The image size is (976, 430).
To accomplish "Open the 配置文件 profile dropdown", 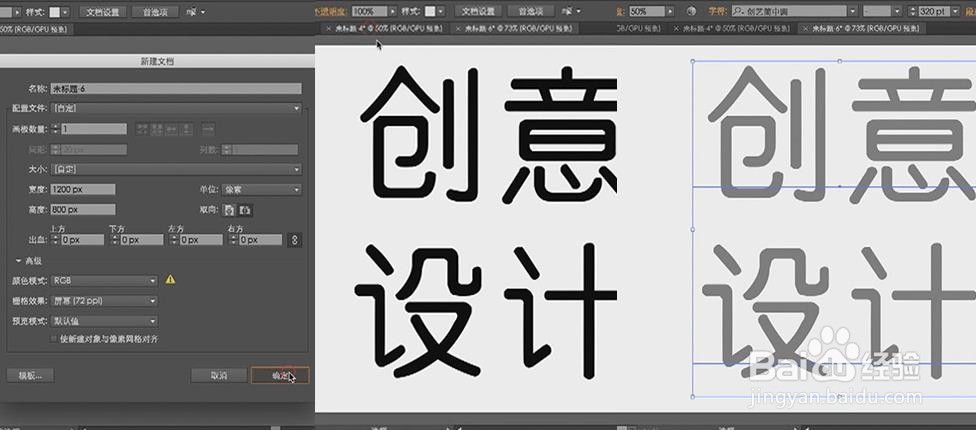I will click(177, 108).
